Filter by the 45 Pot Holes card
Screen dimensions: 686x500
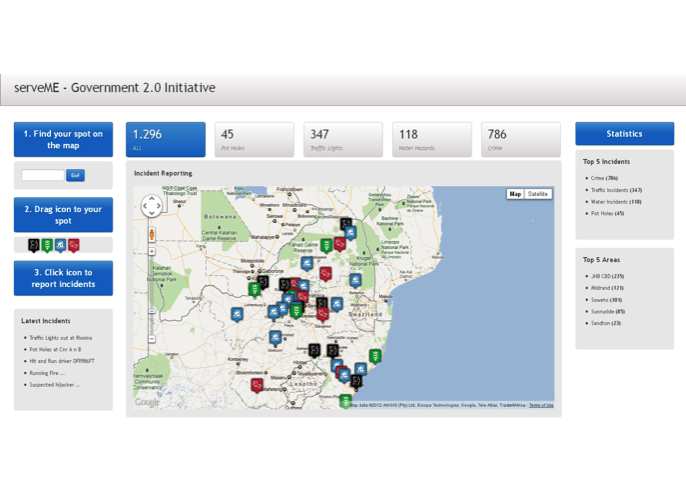[x=254, y=139]
